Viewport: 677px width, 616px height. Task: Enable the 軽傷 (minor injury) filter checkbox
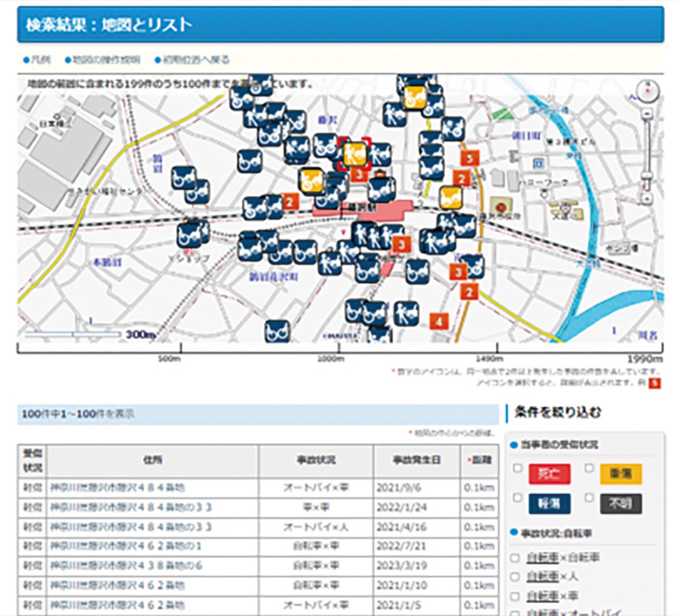(x=517, y=498)
